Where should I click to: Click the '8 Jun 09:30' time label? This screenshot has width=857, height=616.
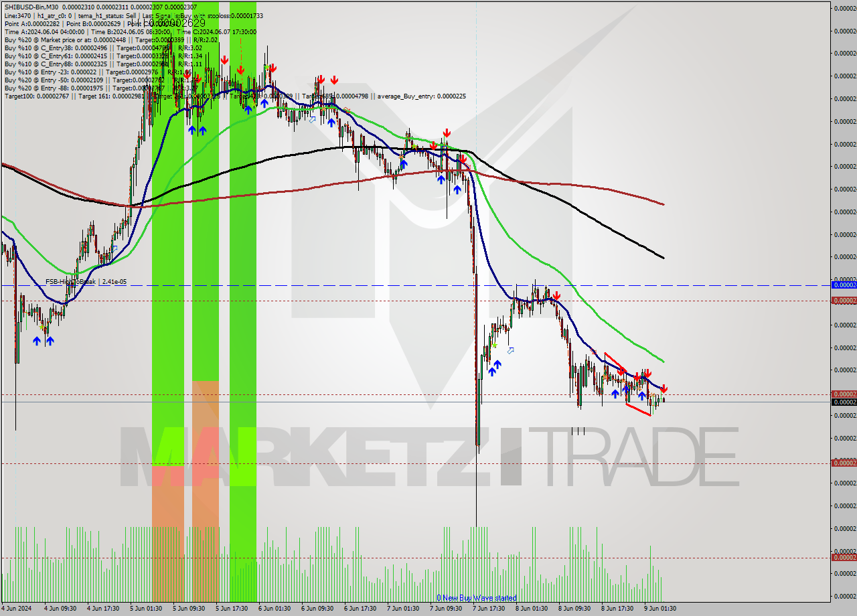pyautogui.click(x=574, y=609)
